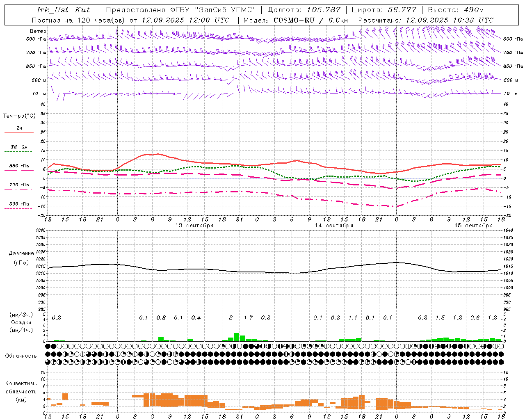
Task: Click the latitude value Широта: 56.777
Action: point(384,10)
